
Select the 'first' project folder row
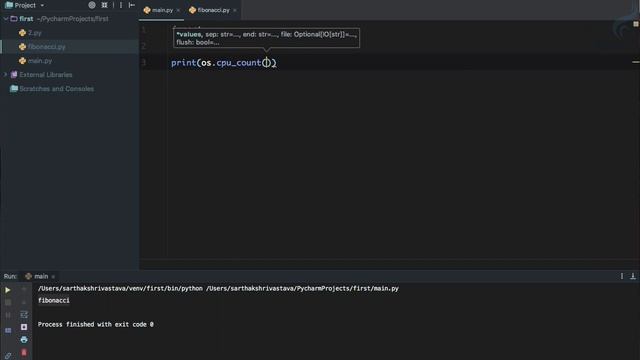point(69,19)
